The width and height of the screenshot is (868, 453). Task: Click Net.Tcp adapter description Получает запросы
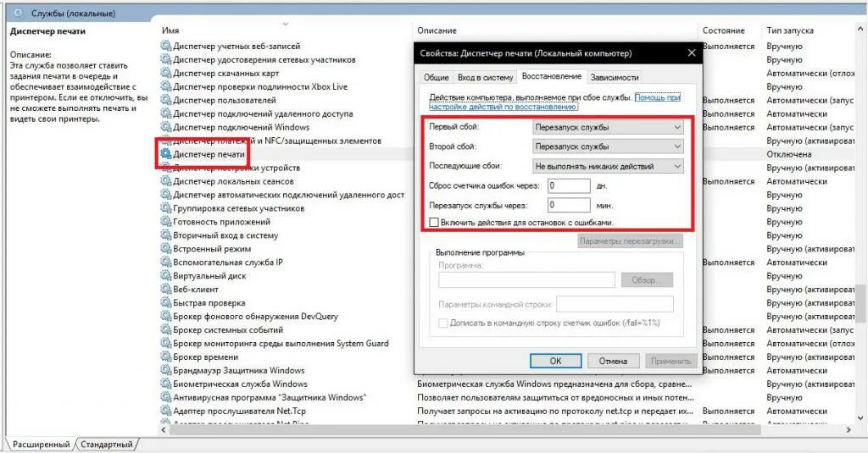pos(555,411)
